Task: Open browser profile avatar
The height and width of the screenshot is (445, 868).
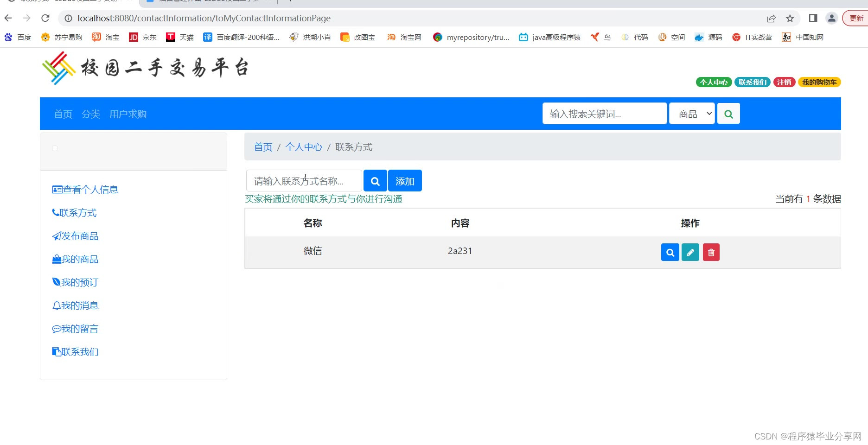Action: tap(832, 18)
